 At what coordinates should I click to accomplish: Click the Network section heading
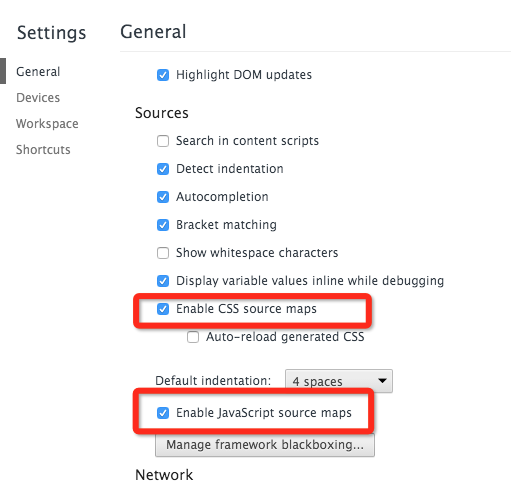click(x=164, y=475)
